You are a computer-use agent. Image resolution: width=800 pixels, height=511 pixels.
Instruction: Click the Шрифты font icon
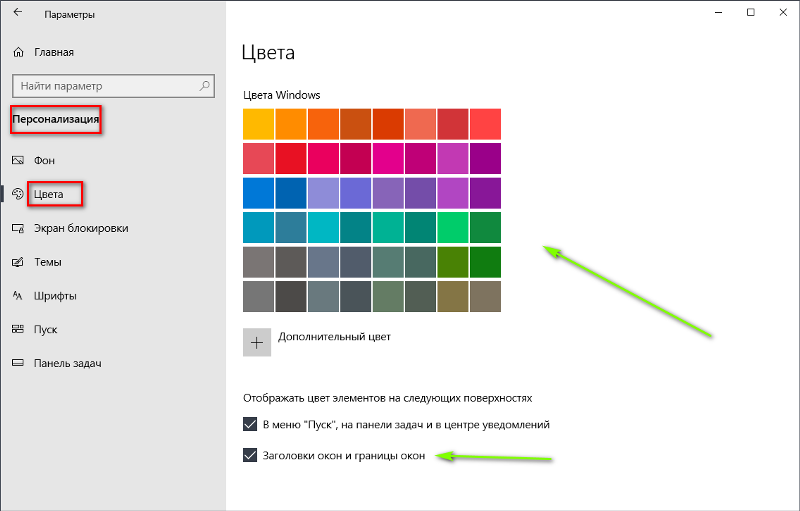(x=18, y=295)
